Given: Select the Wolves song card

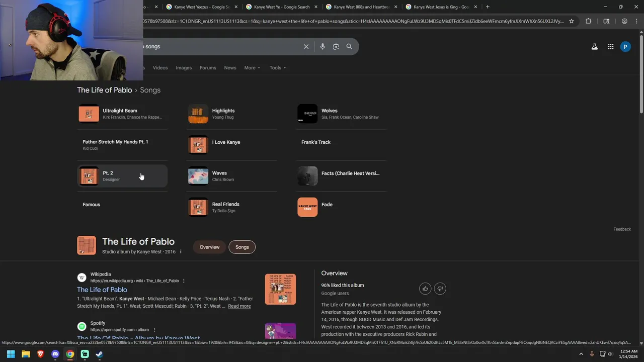Looking at the screenshot, I should 341,114.
